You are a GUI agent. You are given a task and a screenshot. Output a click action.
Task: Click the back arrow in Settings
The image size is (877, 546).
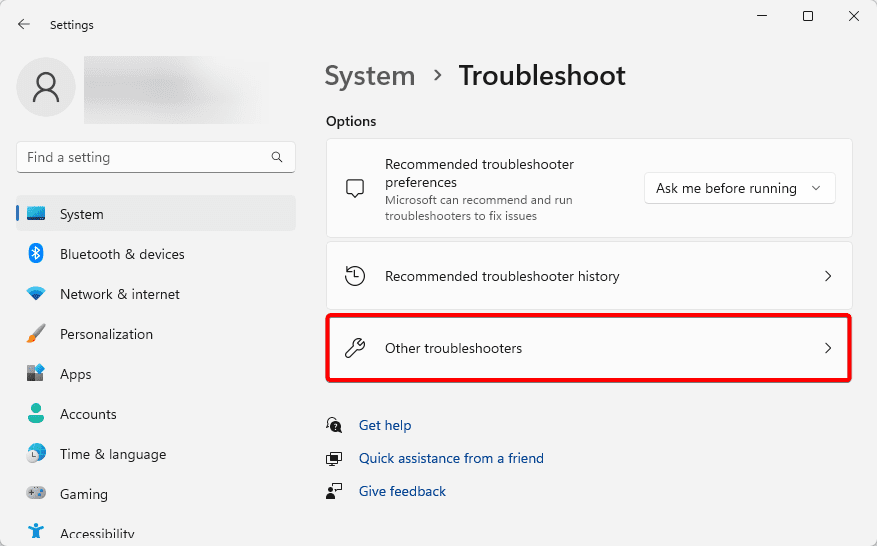[24, 24]
